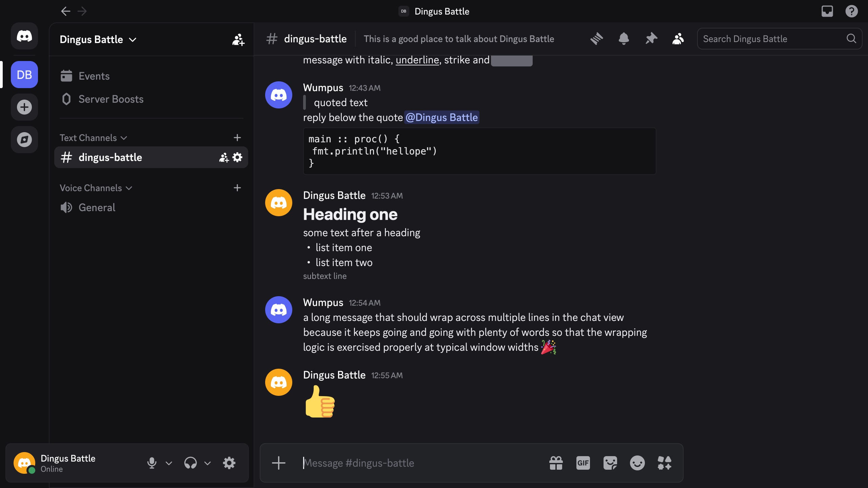Click the code block with main proc
Viewport: 868px width, 488px height.
[479, 151]
